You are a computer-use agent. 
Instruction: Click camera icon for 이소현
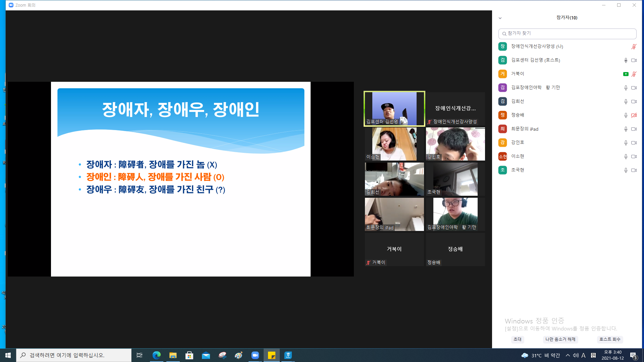tap(634, 157)
